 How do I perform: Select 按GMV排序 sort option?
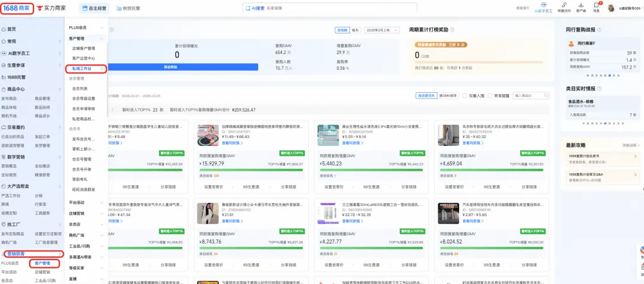(x=448, y=95)
